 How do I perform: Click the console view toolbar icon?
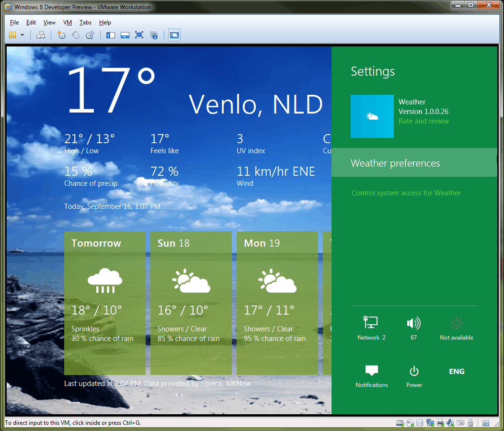click(x=174, y=35)
